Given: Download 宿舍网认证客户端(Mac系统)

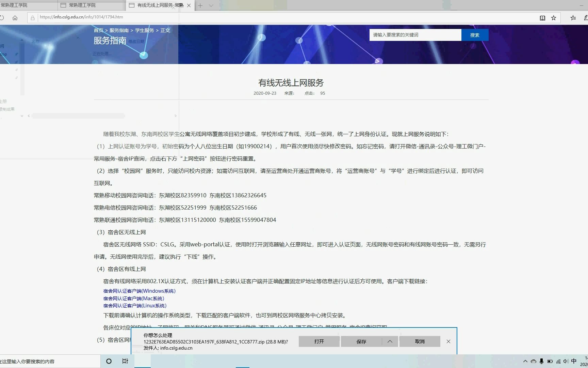Looking at the screenshot, I should 134,298.
